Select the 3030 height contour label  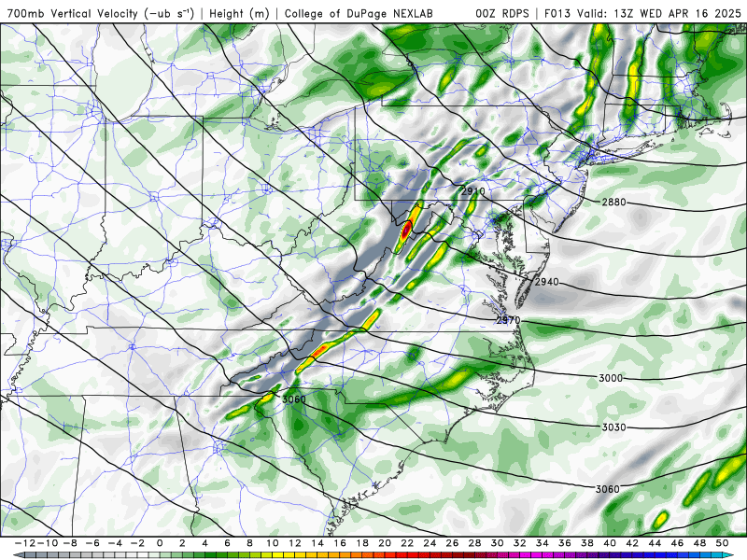[x=613, y=427]
